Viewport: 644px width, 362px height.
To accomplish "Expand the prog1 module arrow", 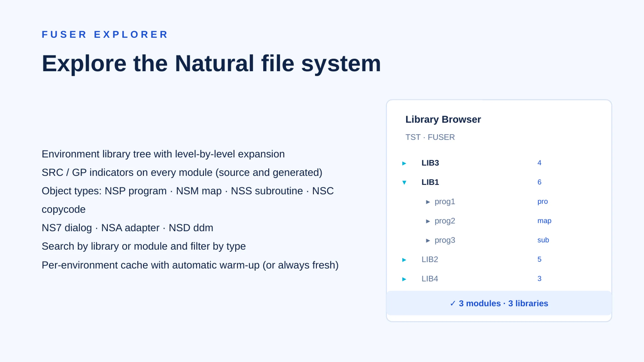I will coord(428,202).
